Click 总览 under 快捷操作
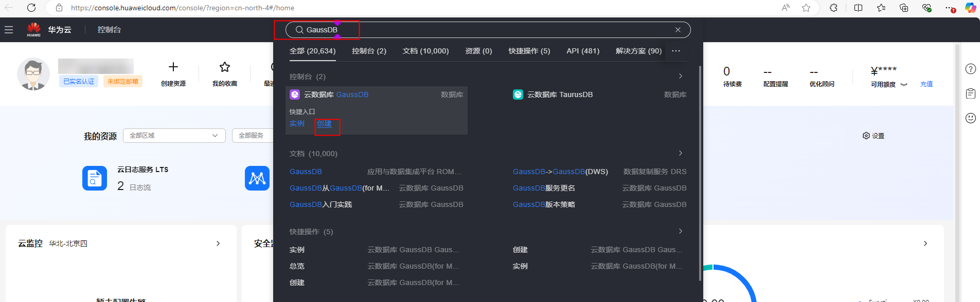Image resolution: width=980 pixels, height=302 pixels. click(x=297, y=266)
